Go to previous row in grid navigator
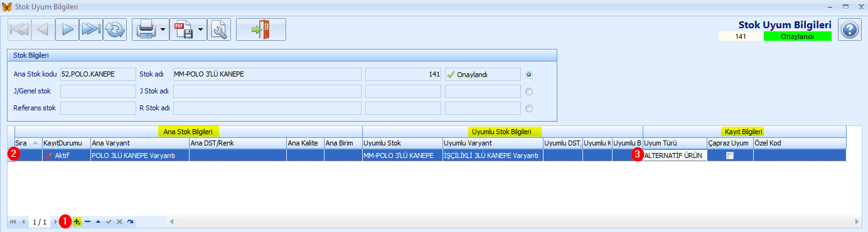The width and height of the screenshot is (868, 232). pyautogui.click(x=24, y=222)
